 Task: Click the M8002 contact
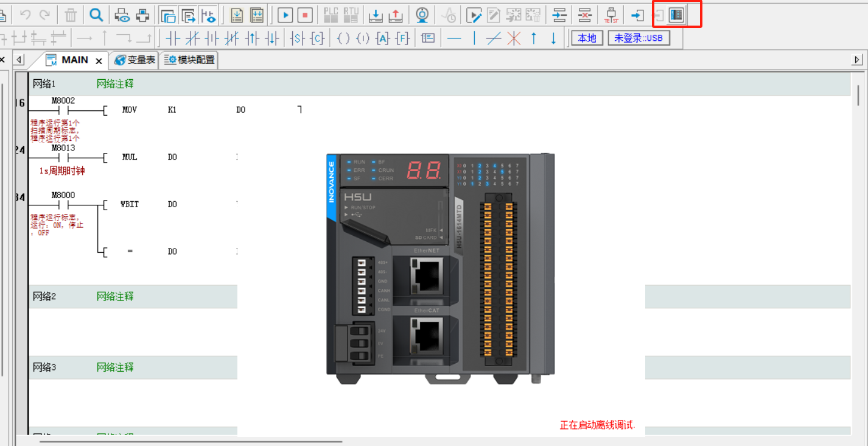tap(63, 110)
